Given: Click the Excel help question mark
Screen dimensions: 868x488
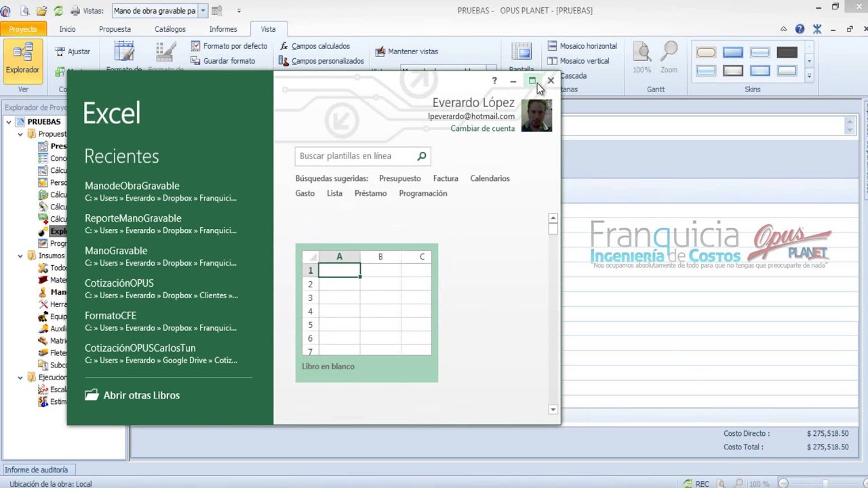Looking at the screenshot, I should point(494,81).
